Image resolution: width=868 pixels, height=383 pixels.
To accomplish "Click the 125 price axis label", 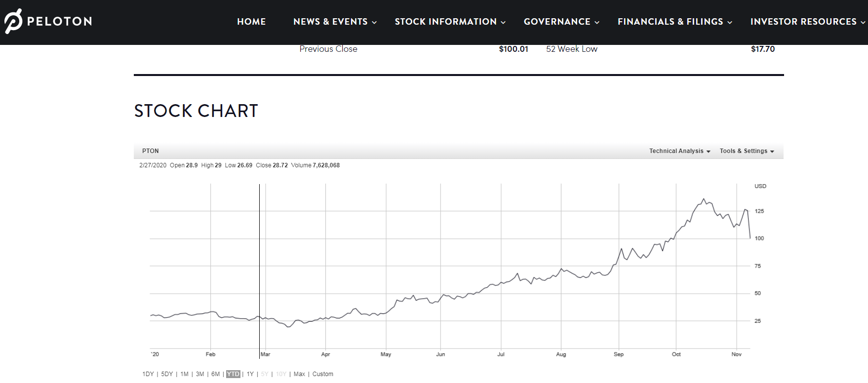I will coord(759,211).
